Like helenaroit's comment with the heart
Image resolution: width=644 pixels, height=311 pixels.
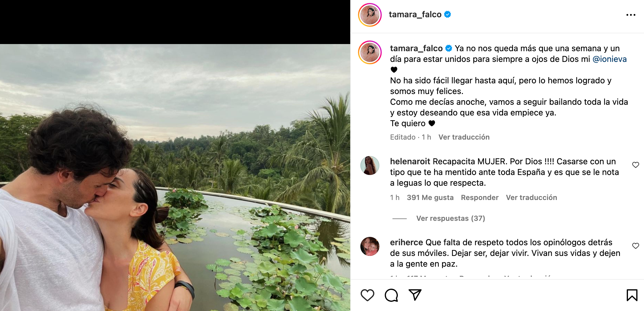click(x=635, y=165)
